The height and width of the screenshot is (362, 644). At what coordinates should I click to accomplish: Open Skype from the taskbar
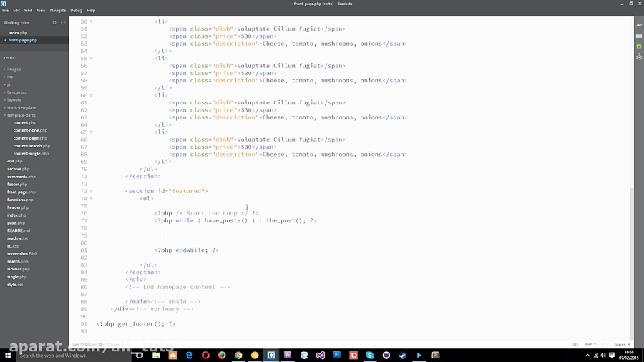pyautogui.click(x=370, y=356)
